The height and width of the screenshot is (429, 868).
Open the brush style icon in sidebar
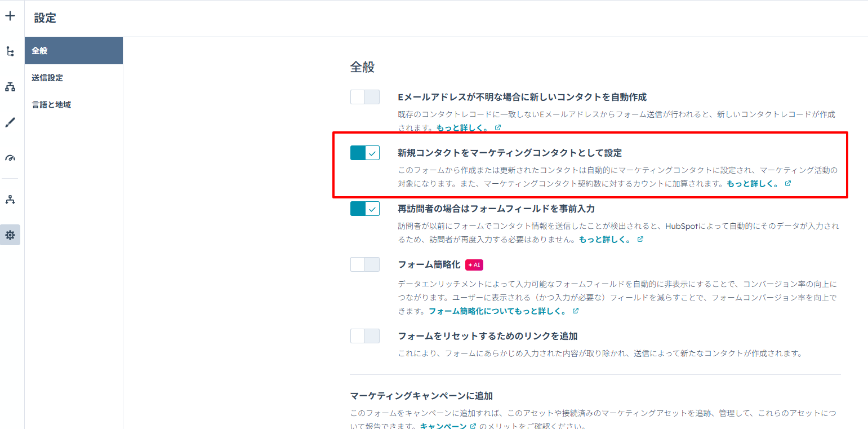tap(10, 122)
